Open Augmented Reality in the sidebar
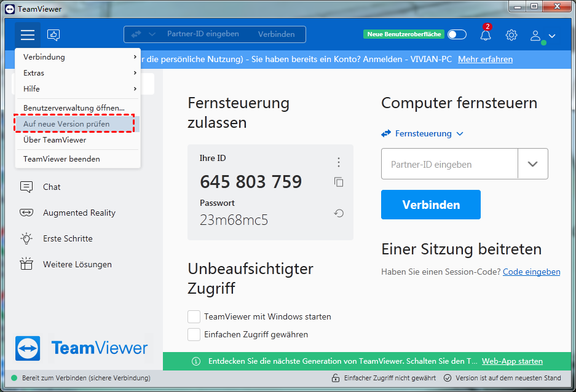 [79, 213]
